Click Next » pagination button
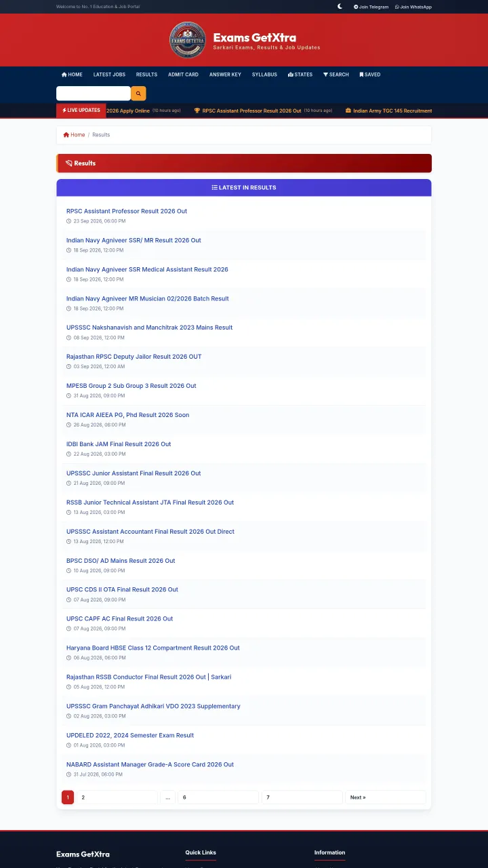 tap(386, 797)
